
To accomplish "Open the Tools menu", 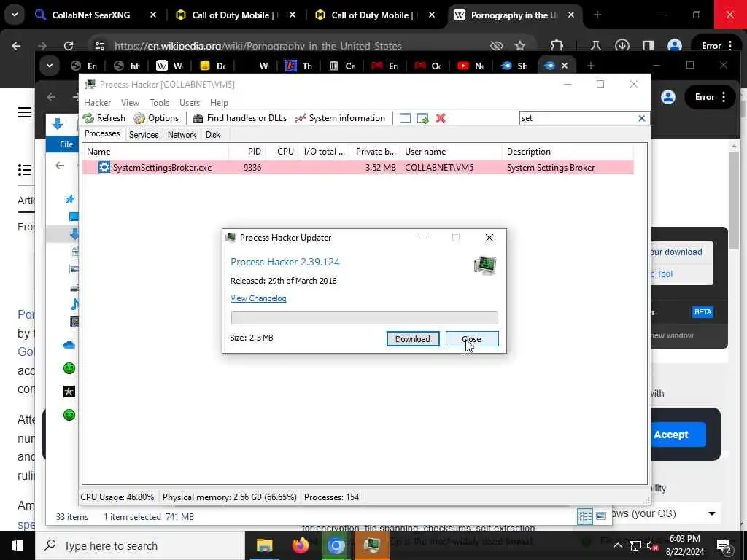I will pos(159,102).
